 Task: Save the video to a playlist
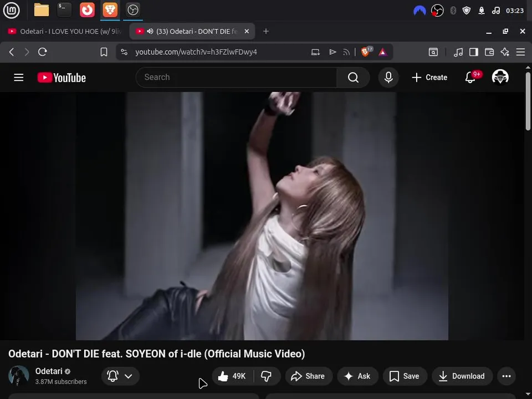click(405, 376)
